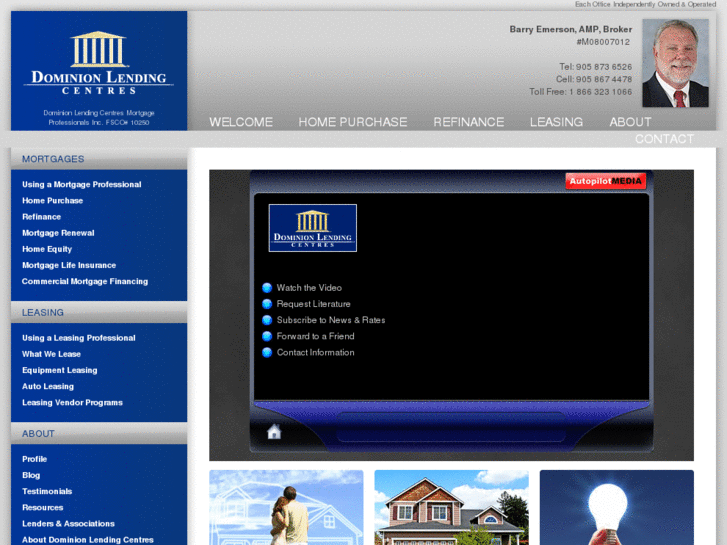Open Testimonials sidebar link
This screenshot has width=727, height=545.
[x=47, y=491]
